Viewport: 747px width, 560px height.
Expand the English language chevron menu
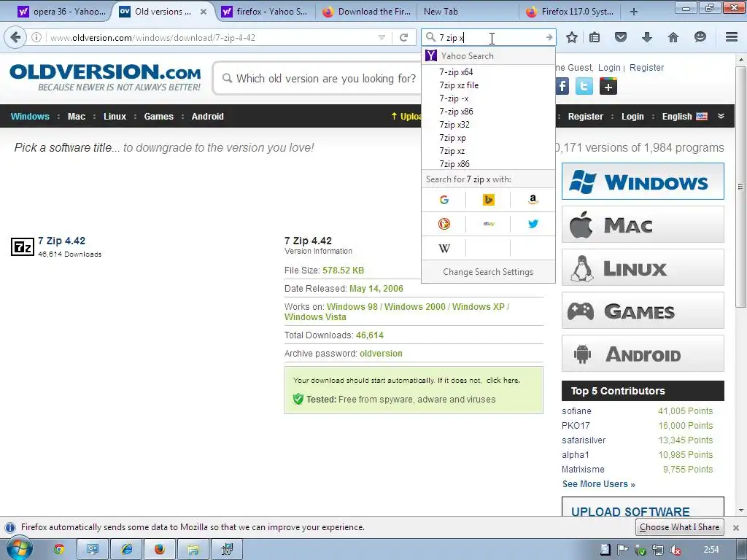click(721, 116)
